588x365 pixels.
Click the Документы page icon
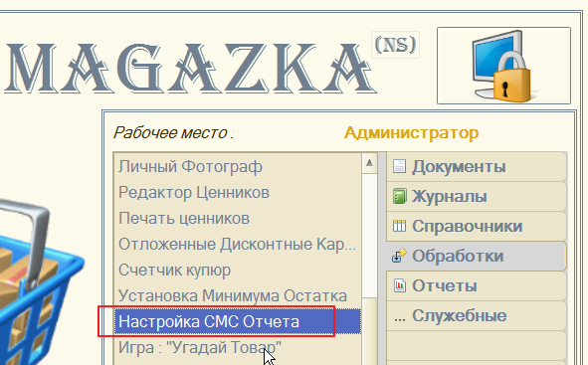click(399, 166)
